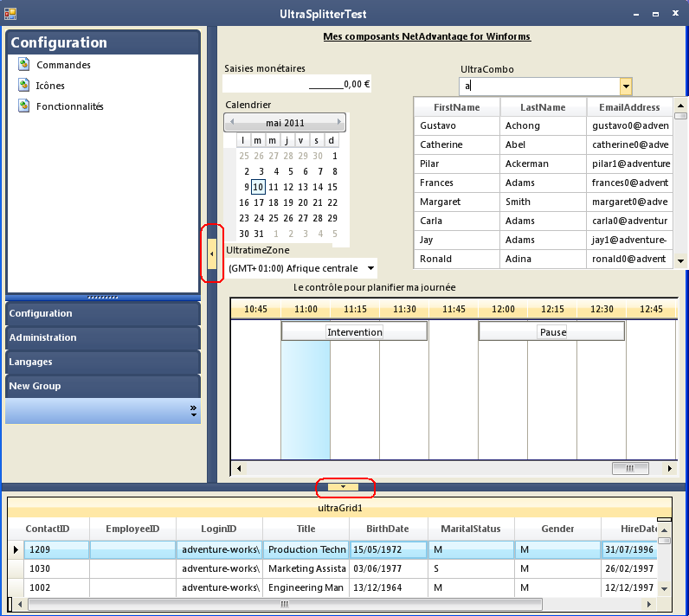Viewport: 689px width, 616px height.
Task: Go to next month in calendar
Action: pos(340,123)
